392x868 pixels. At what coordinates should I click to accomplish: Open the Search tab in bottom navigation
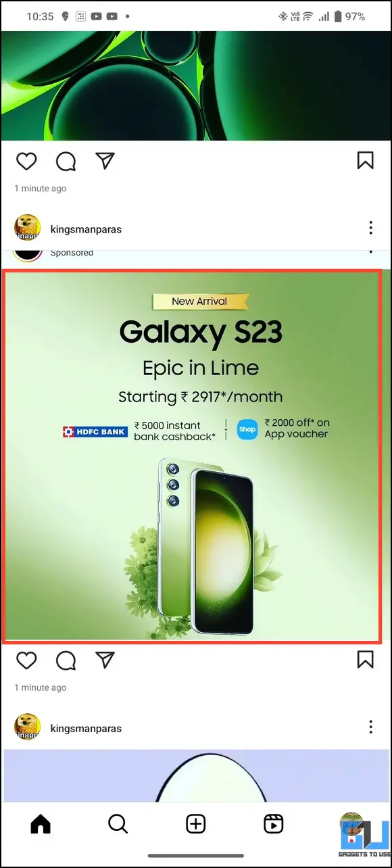[x=118, y=823]
